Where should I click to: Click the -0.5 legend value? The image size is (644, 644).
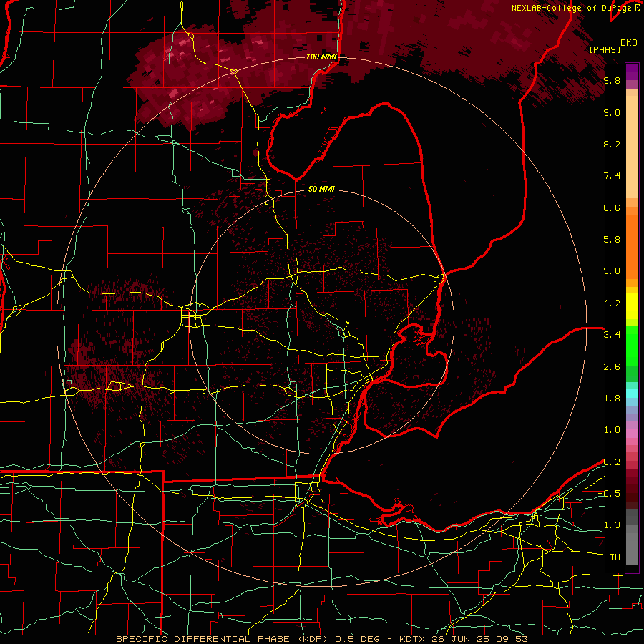click(x=609, y=494)
